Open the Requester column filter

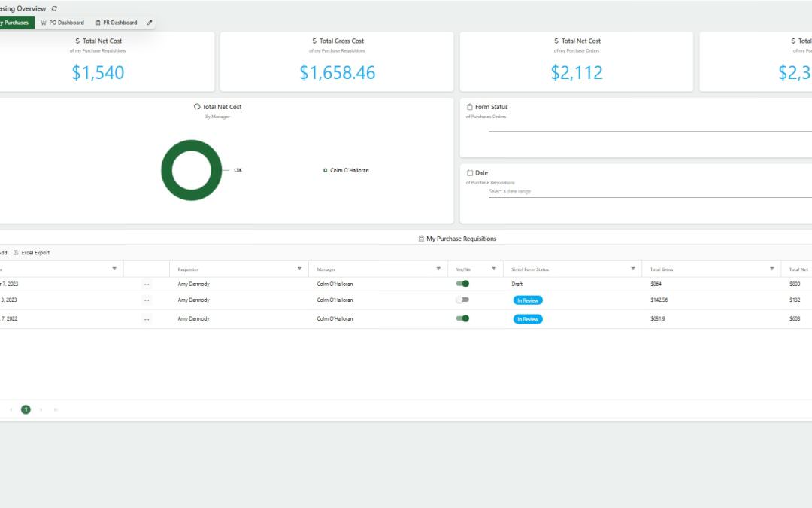299,269
